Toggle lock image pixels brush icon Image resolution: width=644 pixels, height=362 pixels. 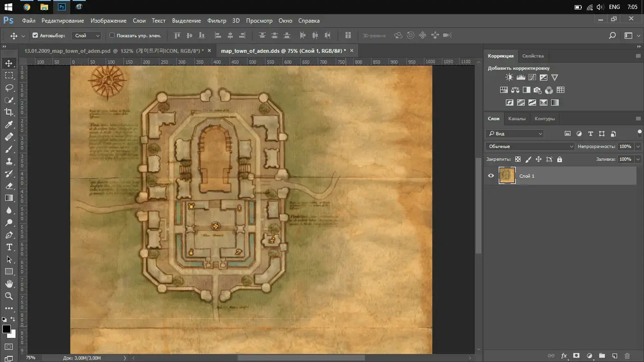[x=528, y=159]
